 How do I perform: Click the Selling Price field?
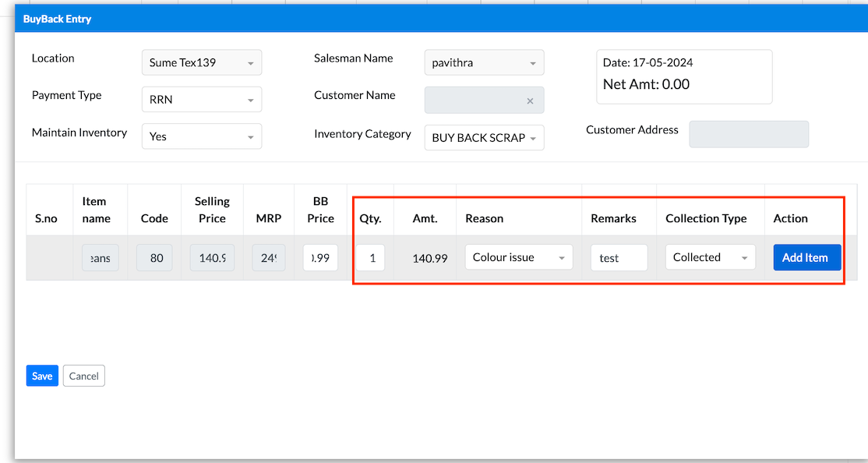coord(212,258)
